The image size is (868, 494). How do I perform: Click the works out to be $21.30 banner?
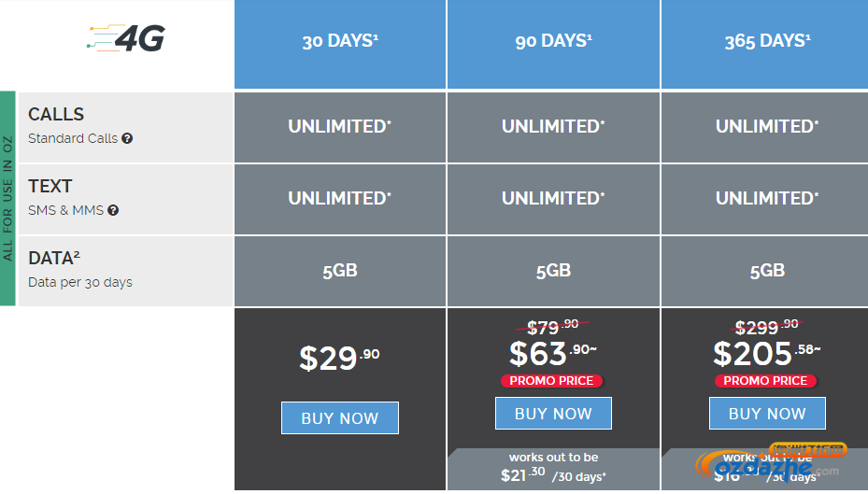coord(553,469)
